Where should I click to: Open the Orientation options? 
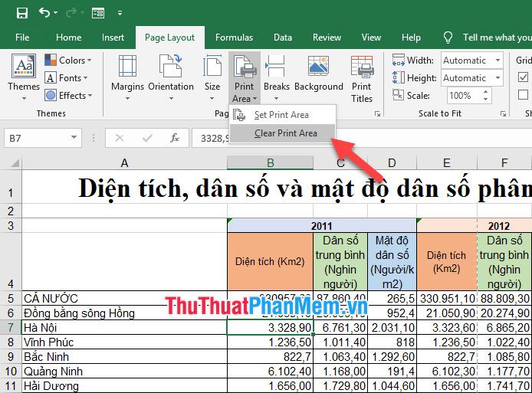click(x=171, y=73)
